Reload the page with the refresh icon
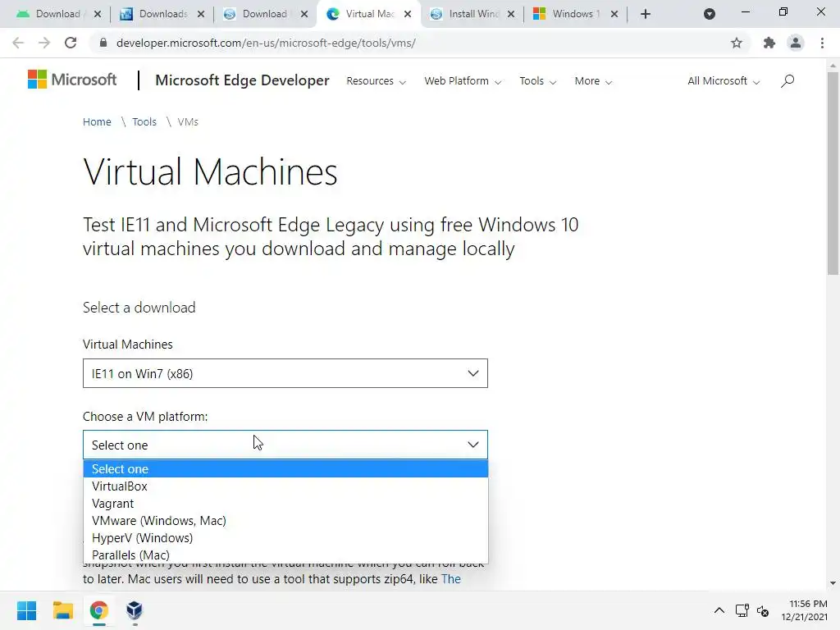Viewport: 840px width, 630px height. [x=71, y=43]
